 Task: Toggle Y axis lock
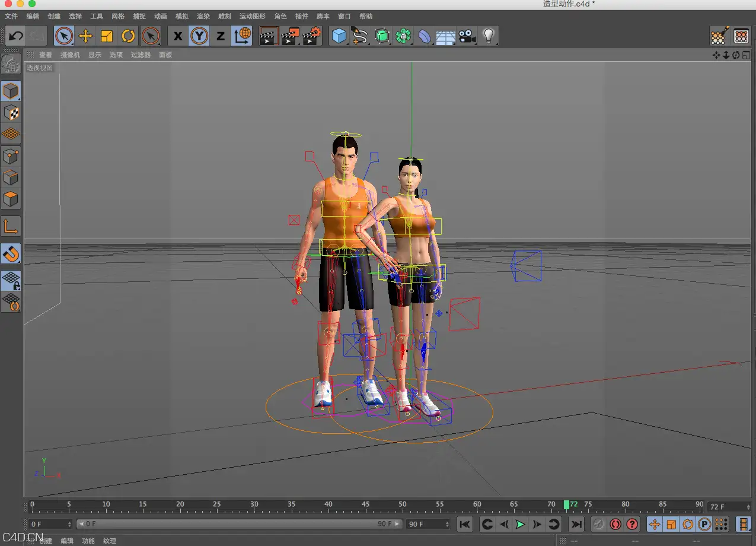coord(199,36)
